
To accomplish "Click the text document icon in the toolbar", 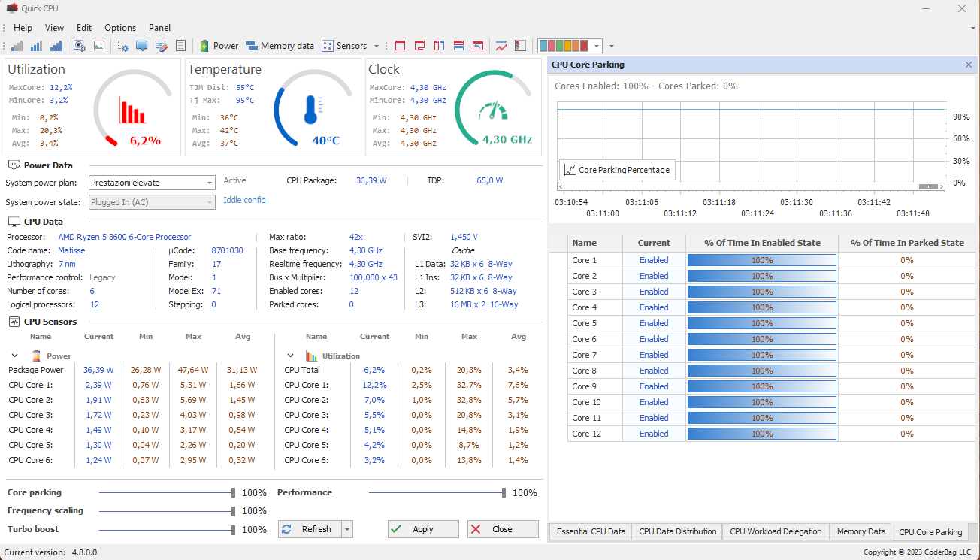I will (x=180, y=46).
